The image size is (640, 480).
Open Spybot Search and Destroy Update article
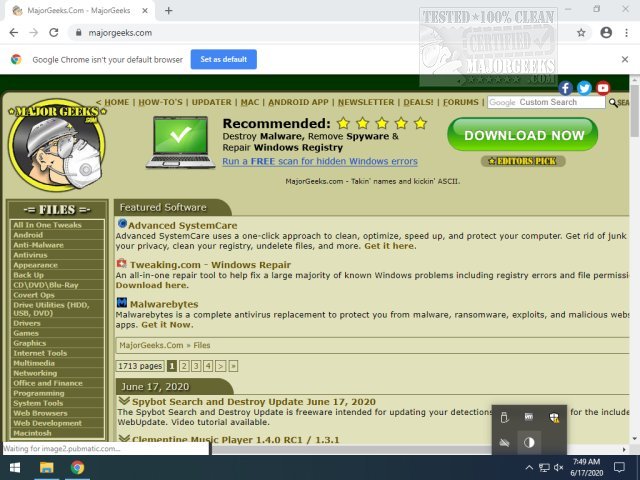pos(253,402)
